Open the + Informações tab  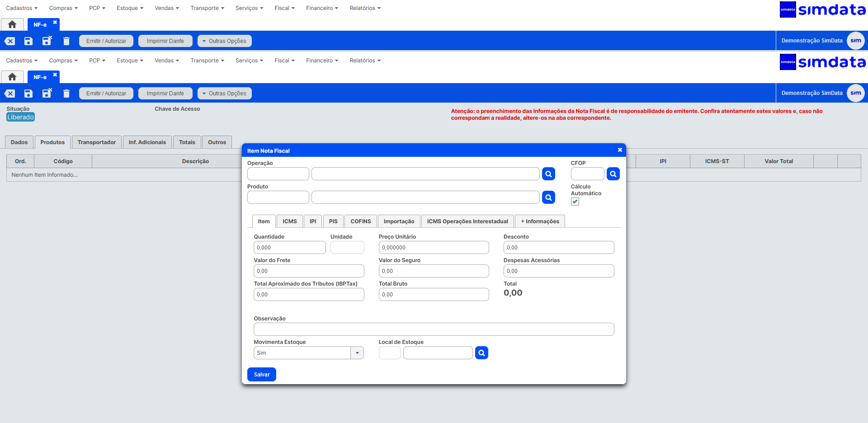pos(540,221)
